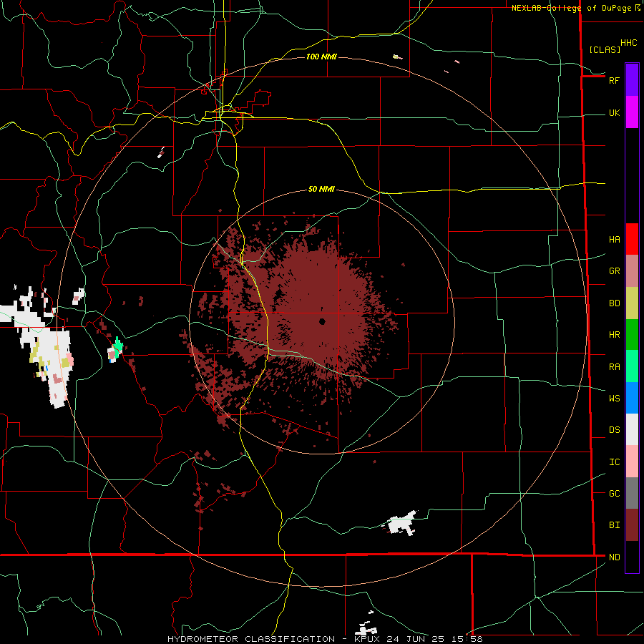Click the UK magenta color swatch

tap(632, 112)
